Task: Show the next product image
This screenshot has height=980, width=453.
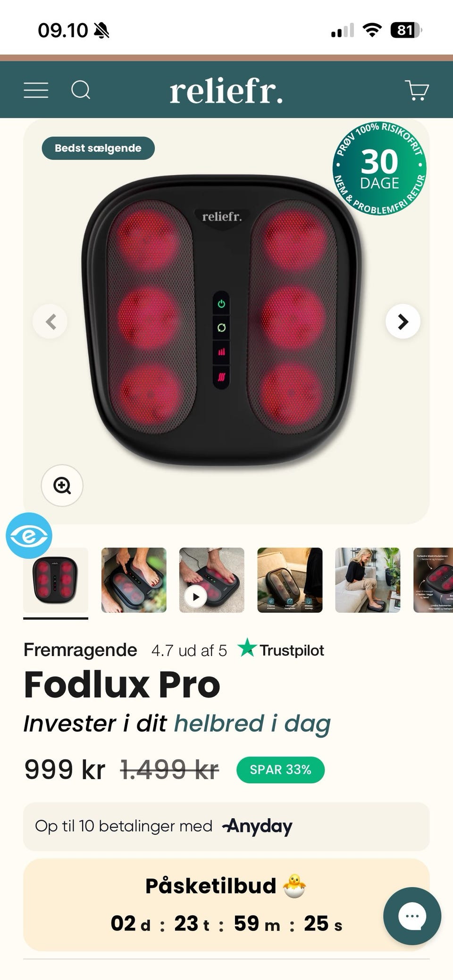Action: (403, 322)
